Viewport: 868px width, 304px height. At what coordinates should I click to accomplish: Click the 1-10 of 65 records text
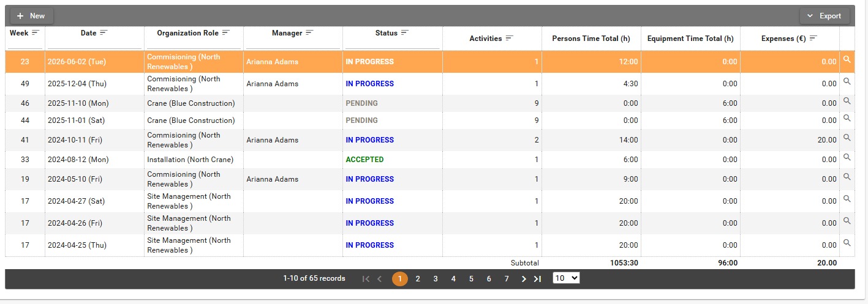(314, 278)
